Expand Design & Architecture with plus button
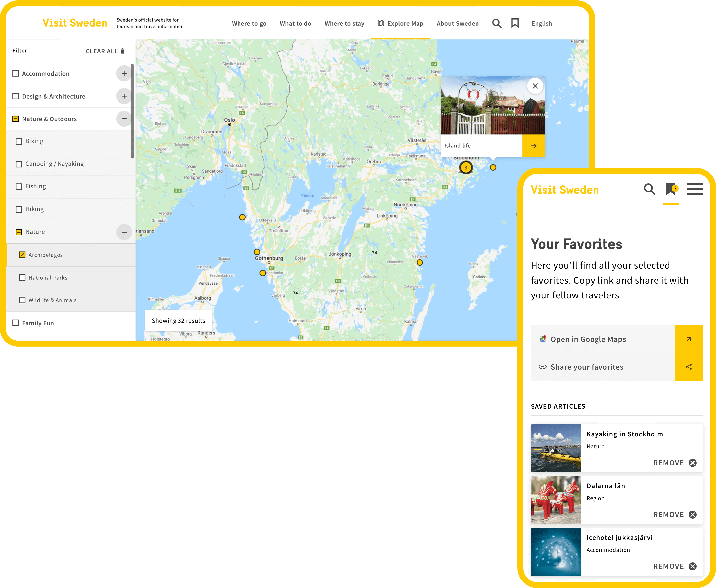This screenshot has width=716, height=588. 124,96
